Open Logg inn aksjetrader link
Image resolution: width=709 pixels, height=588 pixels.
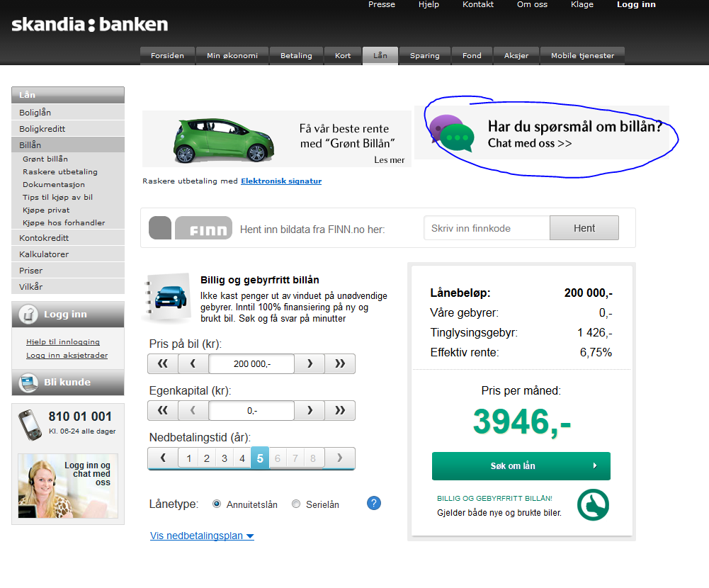click(x=67, y=356)
